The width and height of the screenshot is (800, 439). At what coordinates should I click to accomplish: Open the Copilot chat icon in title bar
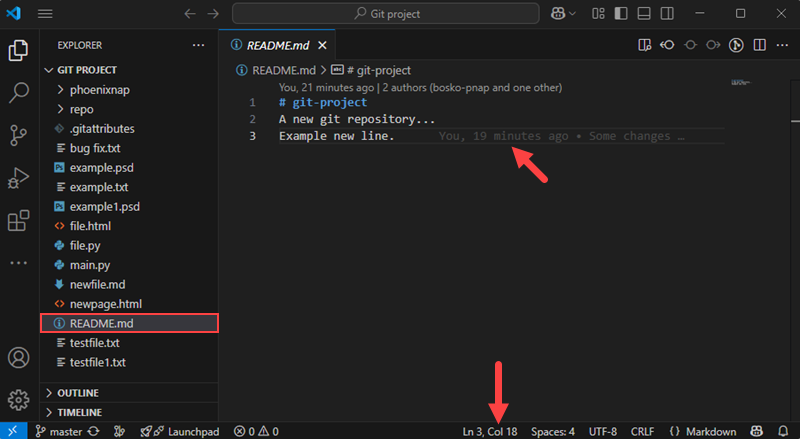pos(558,14)
